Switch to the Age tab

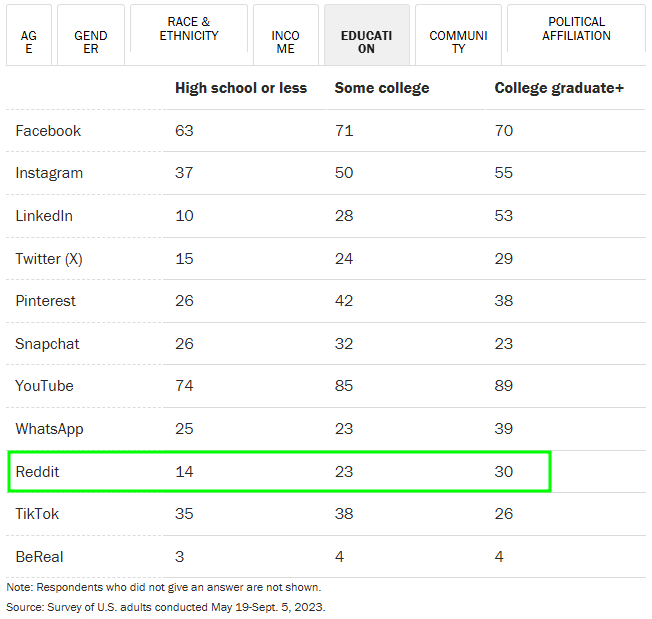[28, 36]
